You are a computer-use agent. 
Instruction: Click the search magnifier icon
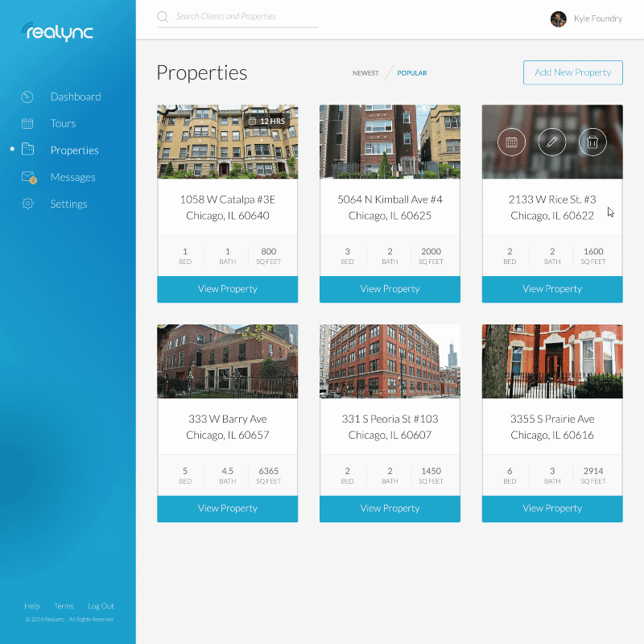[x=163, y=17]
